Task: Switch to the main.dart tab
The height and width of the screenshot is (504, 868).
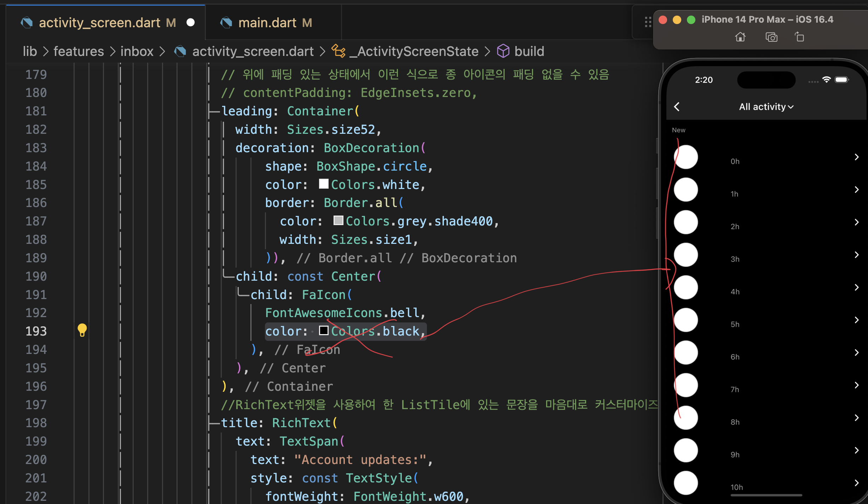Action: (267, 23)
